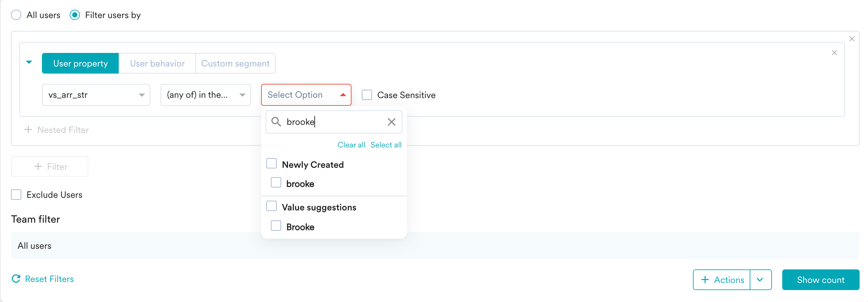Click the Reset Filters refresh icon
This screenshot has width=868, height=302.
click(x=16, y=279)
